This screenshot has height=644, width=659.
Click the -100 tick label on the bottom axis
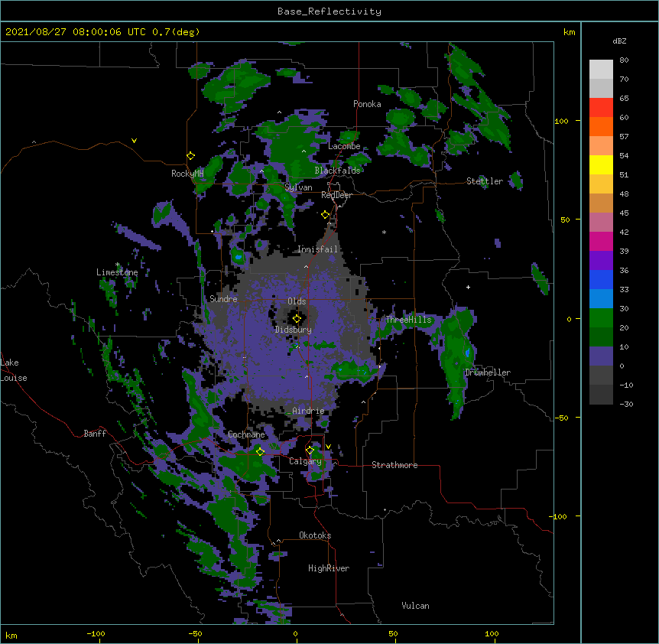click(x=96, y=633)
